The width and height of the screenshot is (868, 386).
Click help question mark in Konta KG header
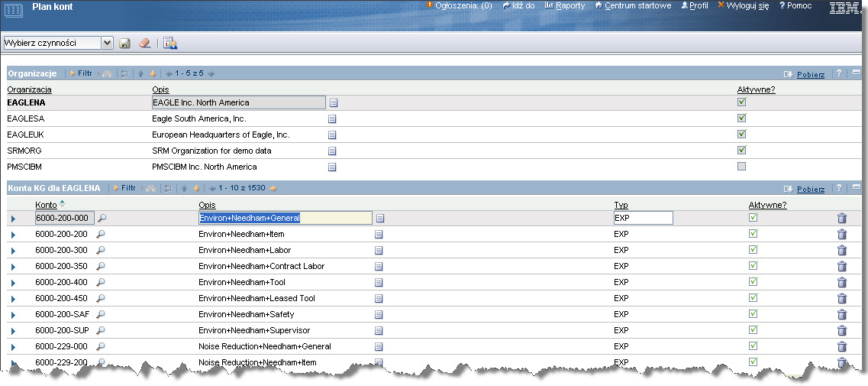(839, 188)
